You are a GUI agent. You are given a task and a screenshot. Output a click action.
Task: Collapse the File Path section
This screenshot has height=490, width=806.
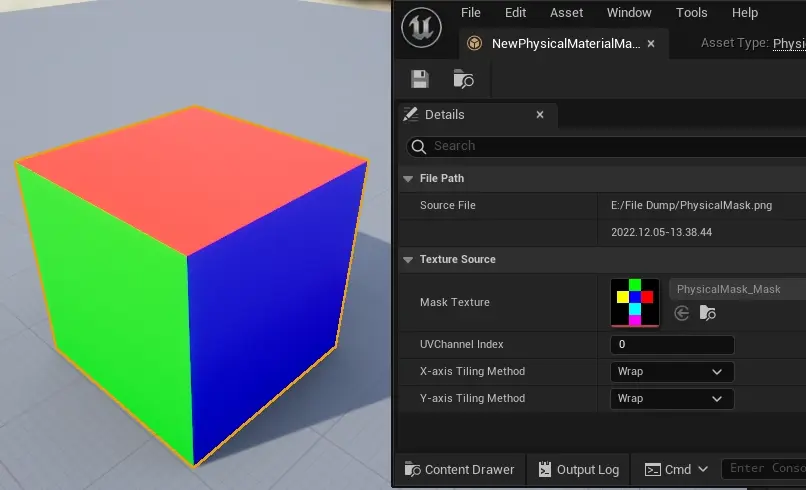(x=408, y=178)
